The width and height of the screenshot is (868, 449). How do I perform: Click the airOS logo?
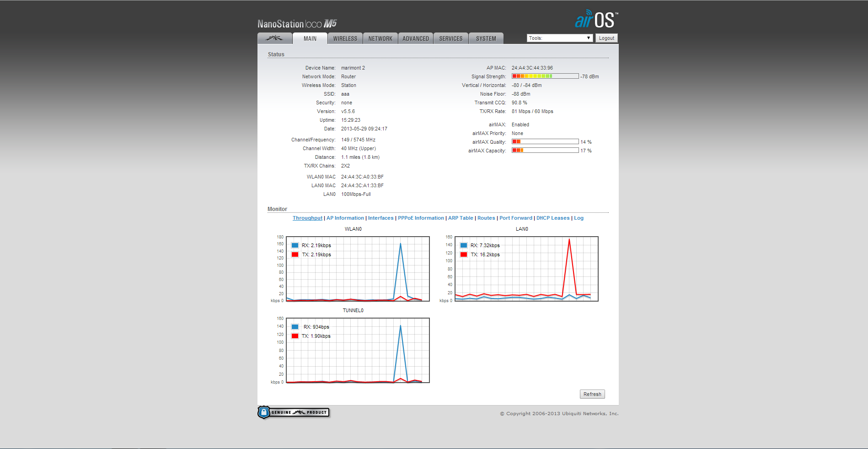(596, 19)
